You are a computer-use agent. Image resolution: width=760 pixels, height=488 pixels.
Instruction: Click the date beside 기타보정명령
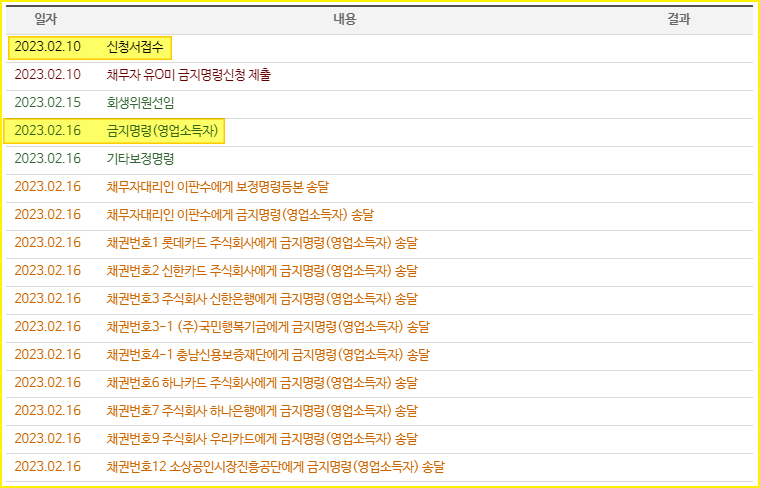(48, 159)
